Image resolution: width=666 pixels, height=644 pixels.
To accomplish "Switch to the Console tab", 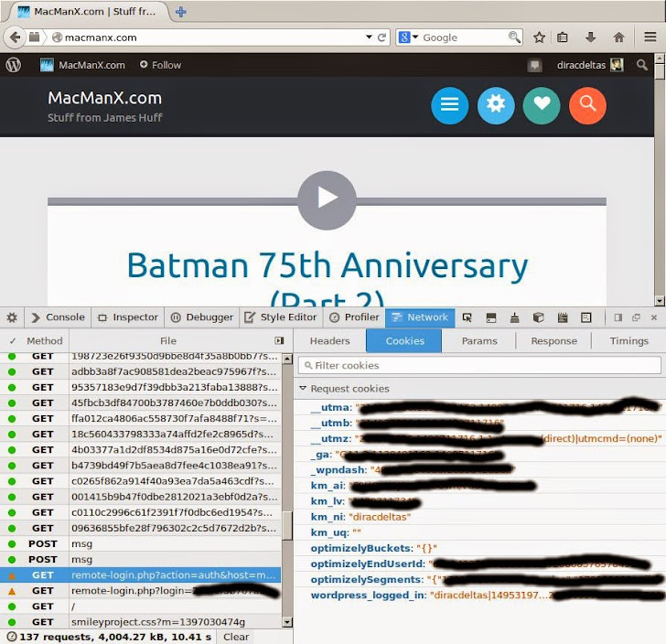I will click(x=59, y=317).
